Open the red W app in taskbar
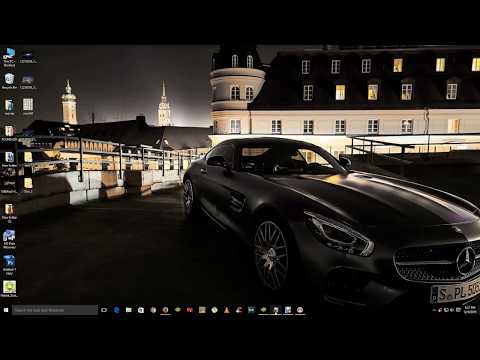 click(190, 310)
